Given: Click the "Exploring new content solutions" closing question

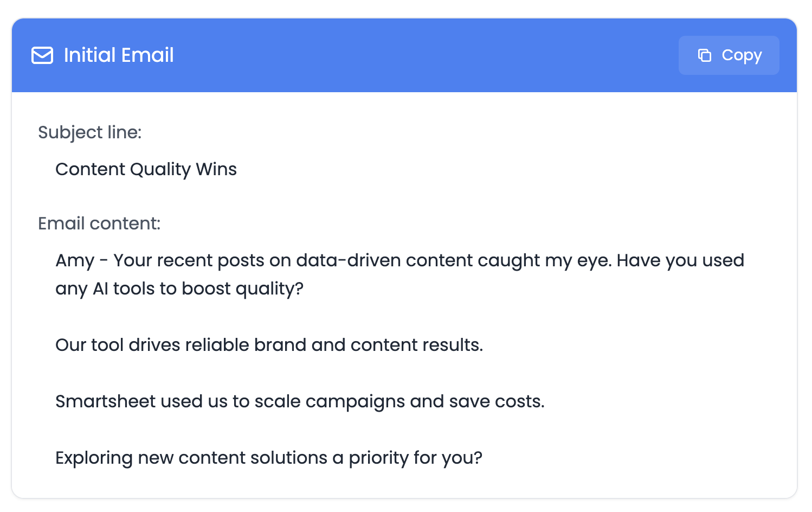Looking at the screenshot, I should 269,458.
